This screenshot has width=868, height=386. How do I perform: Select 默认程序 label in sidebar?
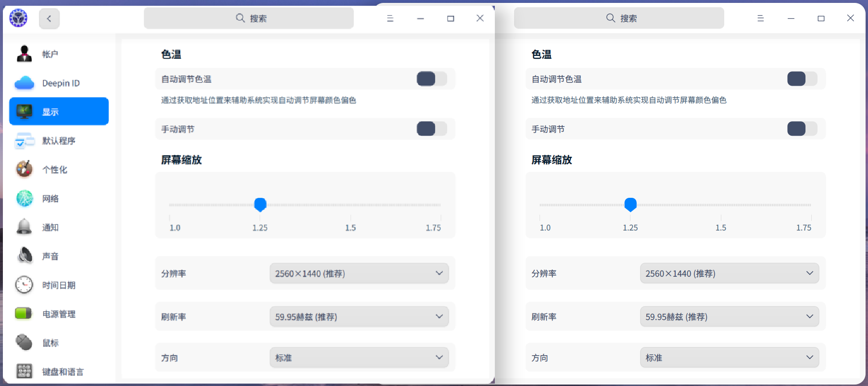pos(59,141)
